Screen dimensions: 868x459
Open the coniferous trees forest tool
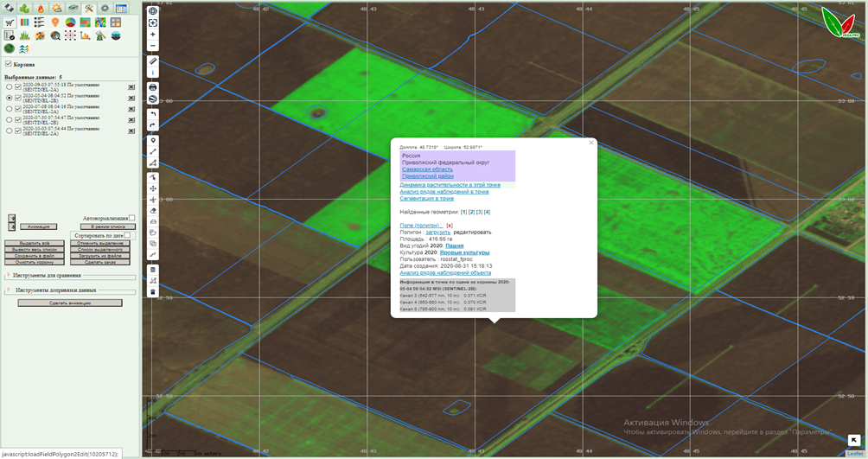click(x=24, y=48)
